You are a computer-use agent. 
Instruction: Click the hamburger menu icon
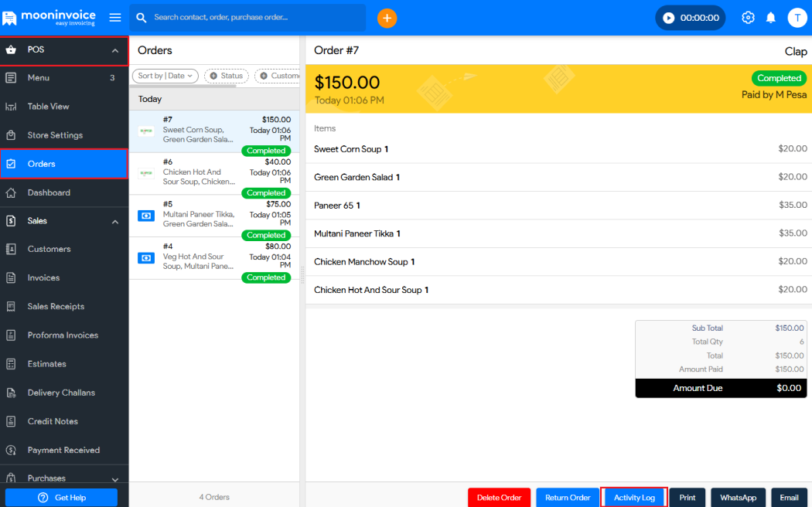coord(115,18)
